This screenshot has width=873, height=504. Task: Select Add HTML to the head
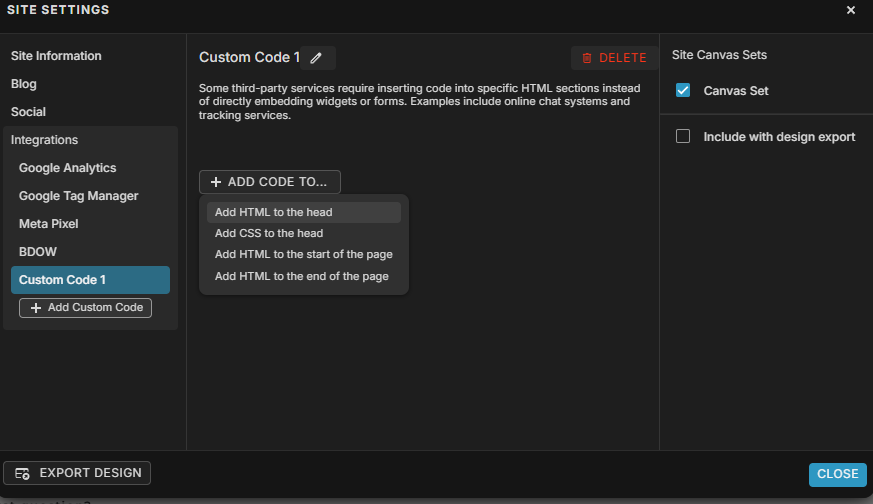pos(273,212)
